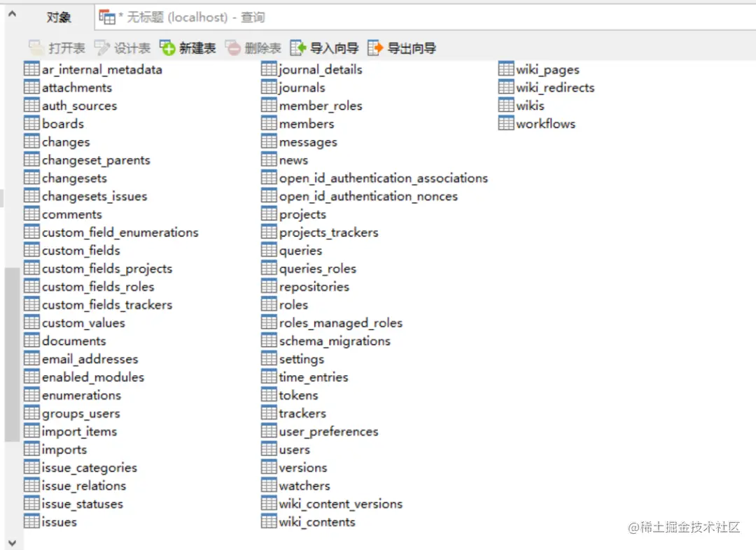
Task: Click the table icon beside boards
Action: click(31, 123)
